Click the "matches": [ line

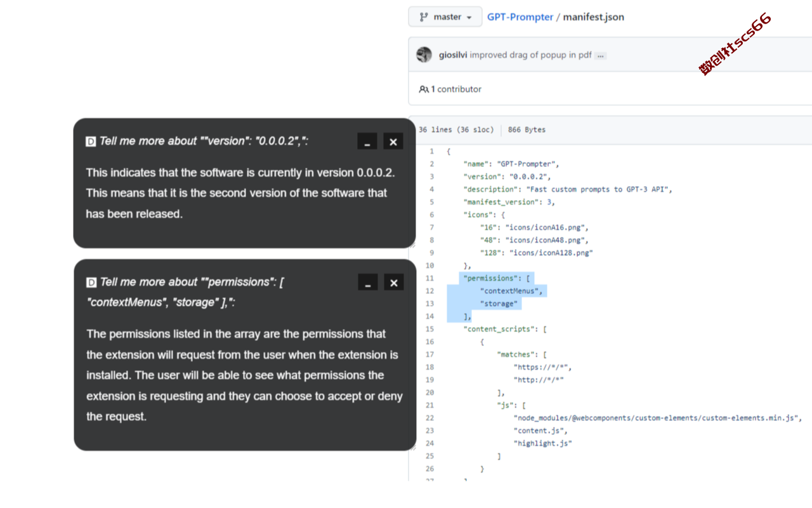522,354
